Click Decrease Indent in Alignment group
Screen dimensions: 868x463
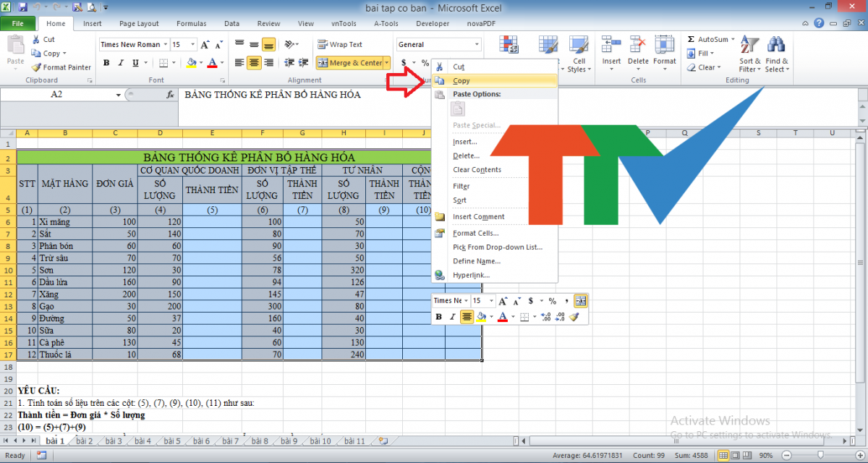click(289, 63)
